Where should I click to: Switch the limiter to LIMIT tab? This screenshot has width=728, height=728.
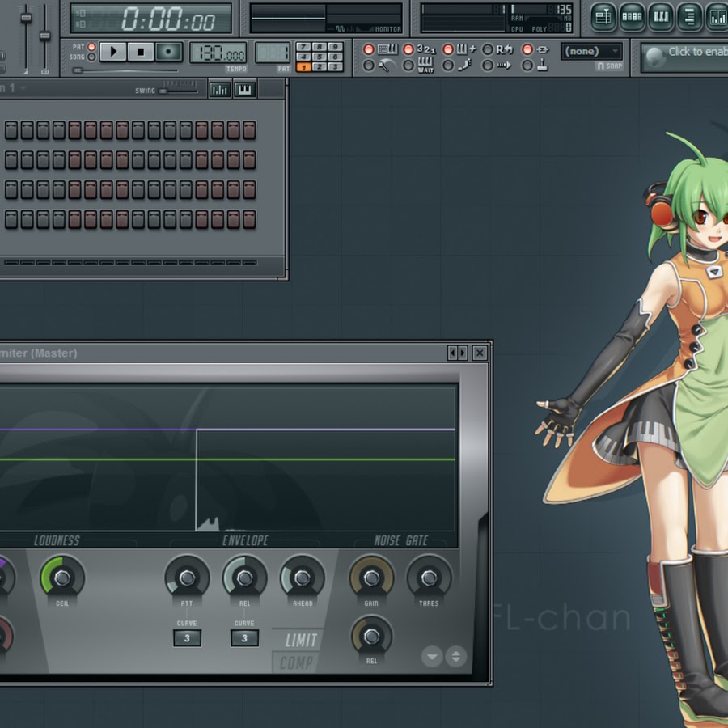(300, 641)
